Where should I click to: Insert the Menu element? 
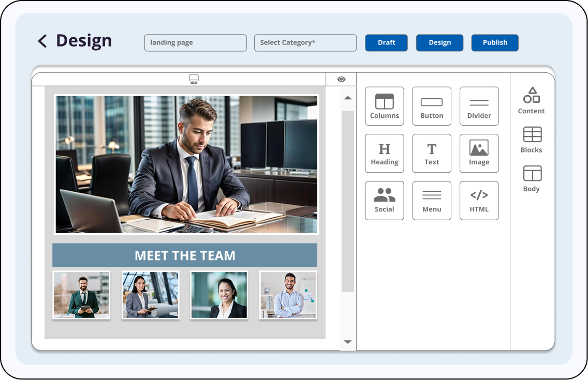[432, 200]
